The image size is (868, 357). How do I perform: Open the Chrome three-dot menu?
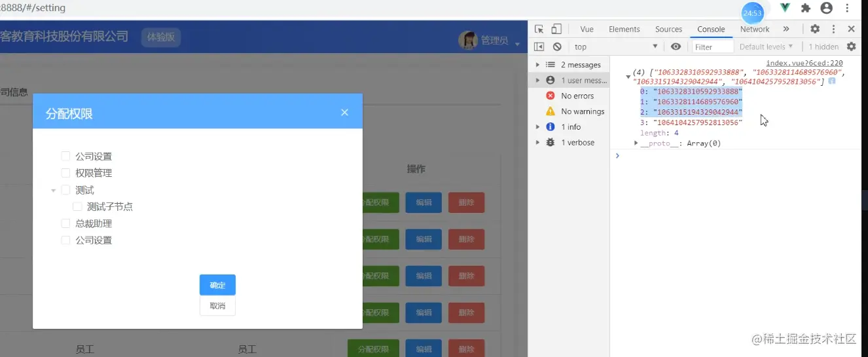click(x=848, y=8)
